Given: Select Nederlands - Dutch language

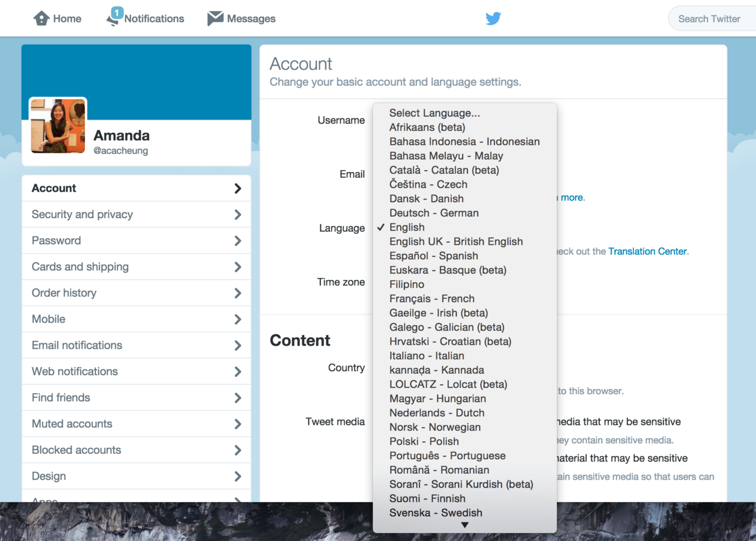Looking at the screenshot, I should pyautogui.click(x=465, y=413).
